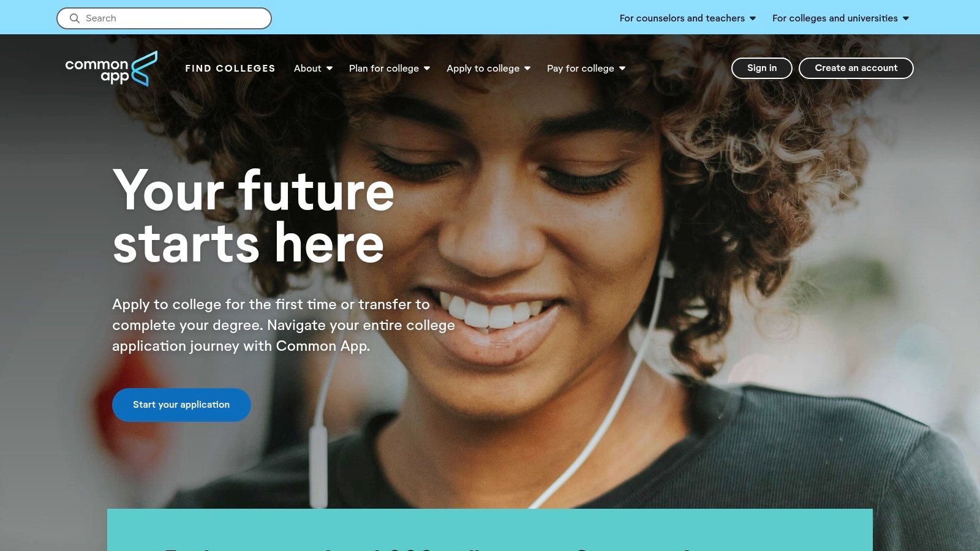Click Create an account button
The height and width of the screenshot is (551, 980).
point(856,68)
